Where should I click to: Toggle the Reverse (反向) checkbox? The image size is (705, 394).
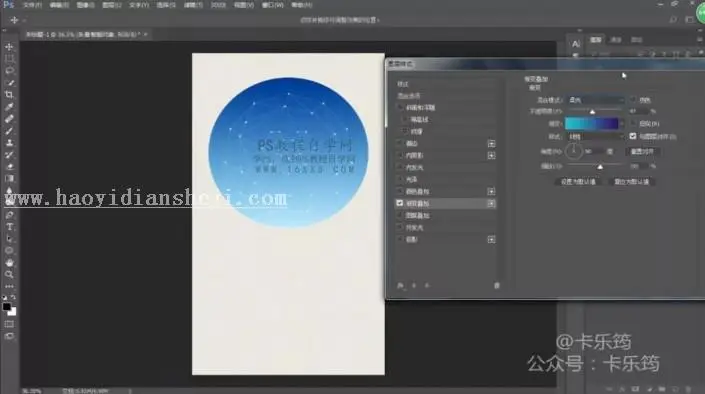pyautogui.click(x=633, y=123)
